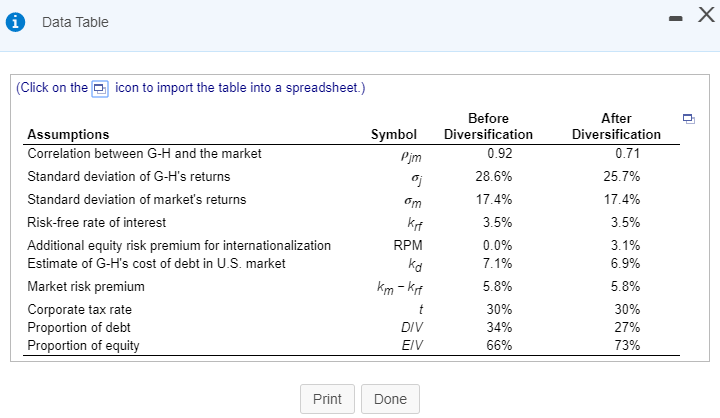Viewport: 720px width, 418px height.
Task: Select the Risk-free rate of interest label
Action: pos(97,222)
